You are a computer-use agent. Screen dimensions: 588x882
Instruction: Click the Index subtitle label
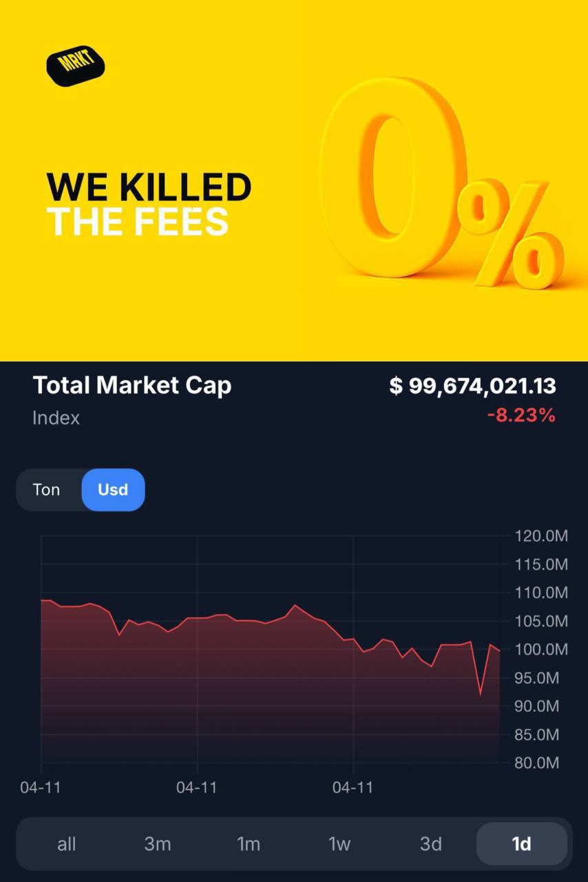tap(56, 418)
